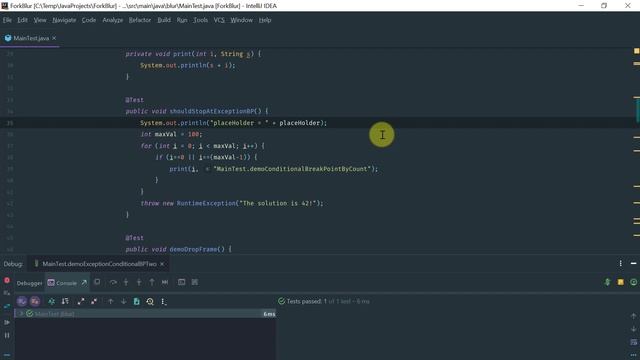Click the Evaluate Expression icon
The width and height of the screenshot is (640, 360).
182,282
